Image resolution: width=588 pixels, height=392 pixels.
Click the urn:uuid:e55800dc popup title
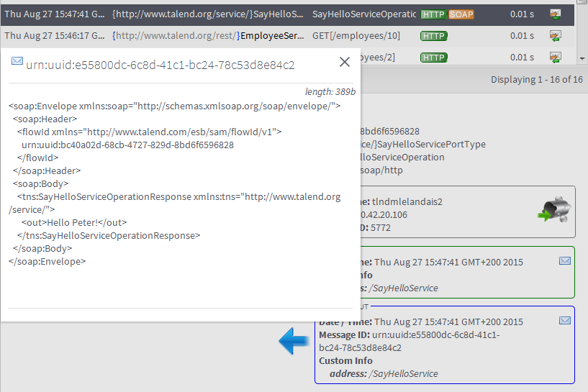[x=160, y=65]
